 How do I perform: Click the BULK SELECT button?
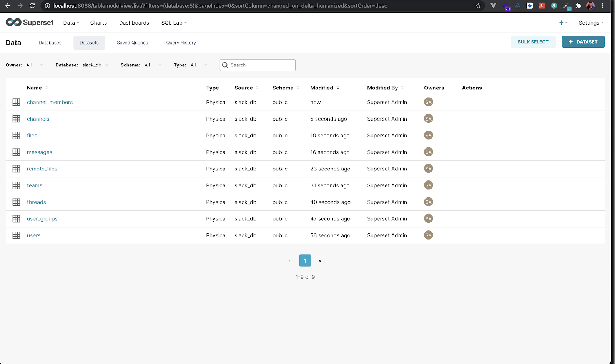[533, 41]
